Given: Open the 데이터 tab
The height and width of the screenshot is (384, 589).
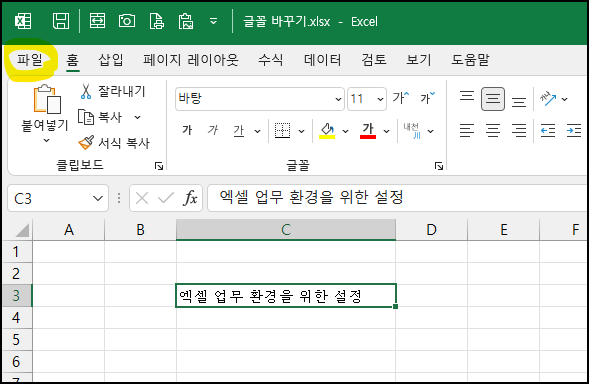Looking at the screenshot, I should pyautogui.click(x=322, y=59).
